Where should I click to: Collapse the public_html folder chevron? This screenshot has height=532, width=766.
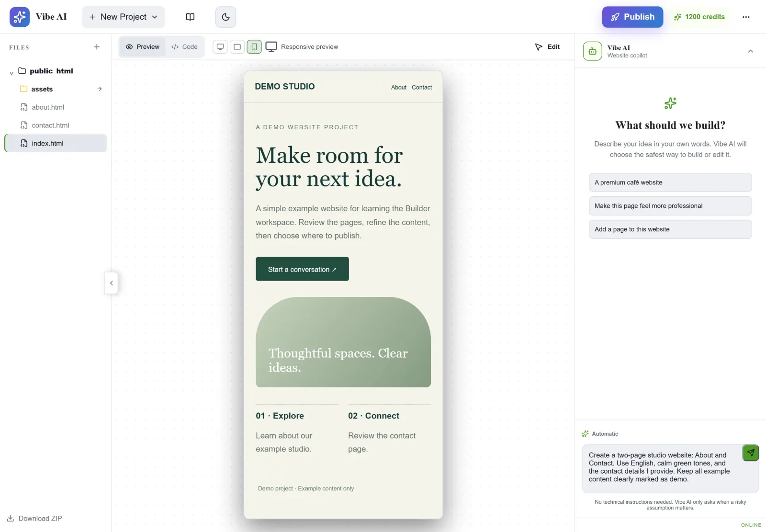(11, 73)
